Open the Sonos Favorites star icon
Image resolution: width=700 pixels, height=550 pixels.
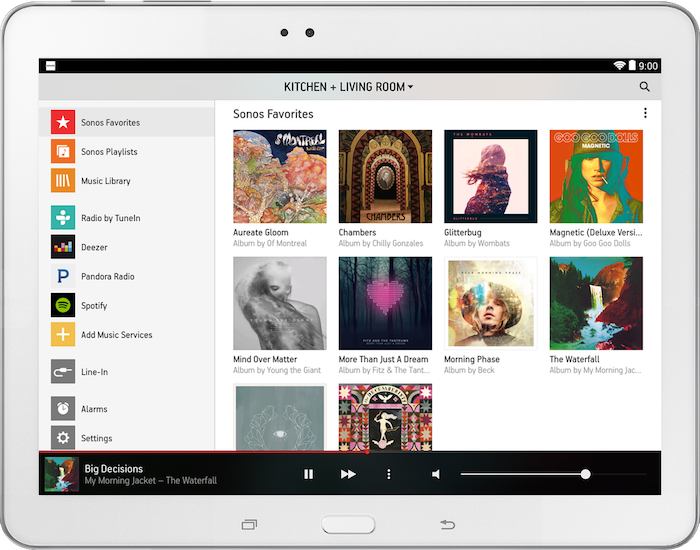(63, 122)
